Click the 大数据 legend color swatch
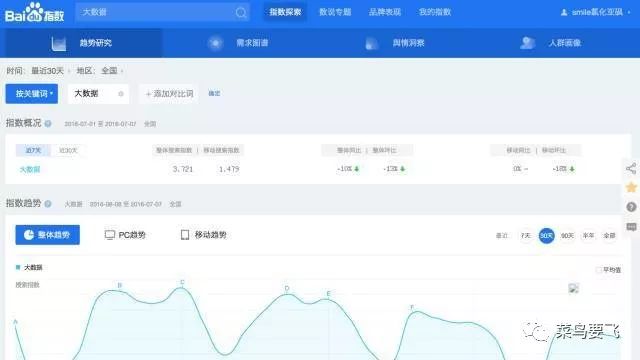This screenshot has width=640, height=360. [18, 267]
